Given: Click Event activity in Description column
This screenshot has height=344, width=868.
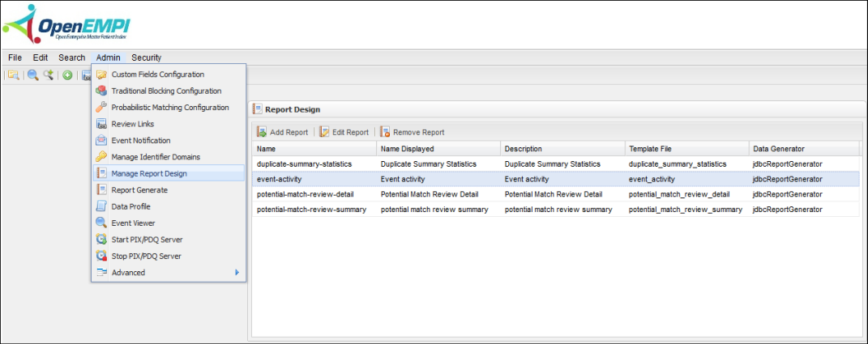Looking at the screenshot, I should point(562,179).
